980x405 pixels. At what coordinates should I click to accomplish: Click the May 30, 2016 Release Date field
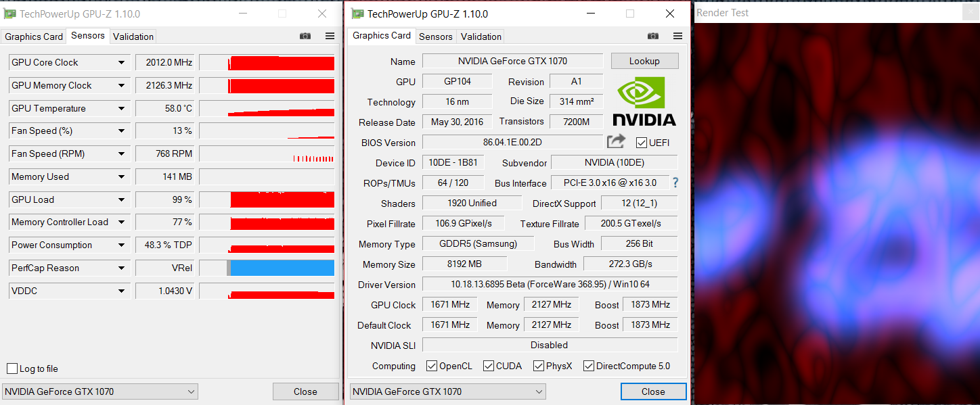coord(457,122)
